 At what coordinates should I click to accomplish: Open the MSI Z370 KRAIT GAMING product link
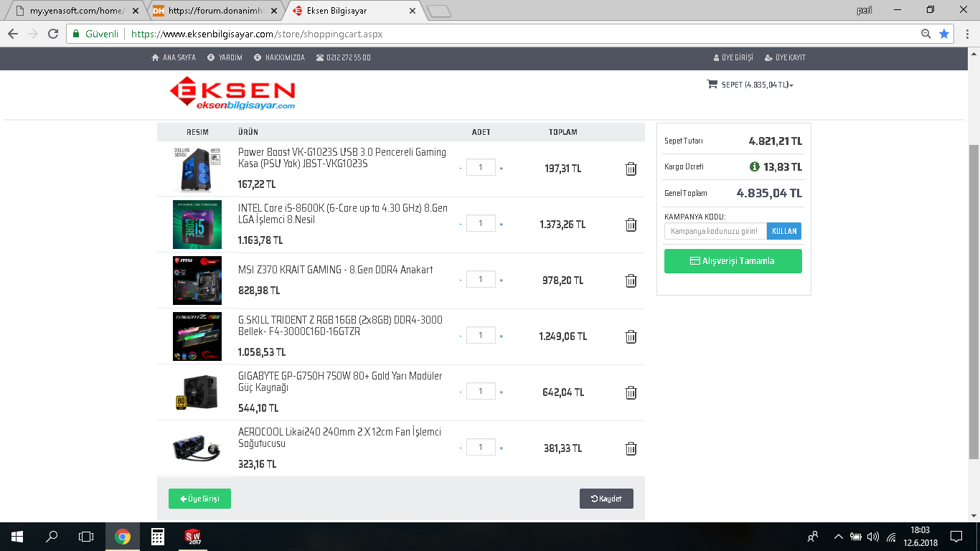point(335,270)
